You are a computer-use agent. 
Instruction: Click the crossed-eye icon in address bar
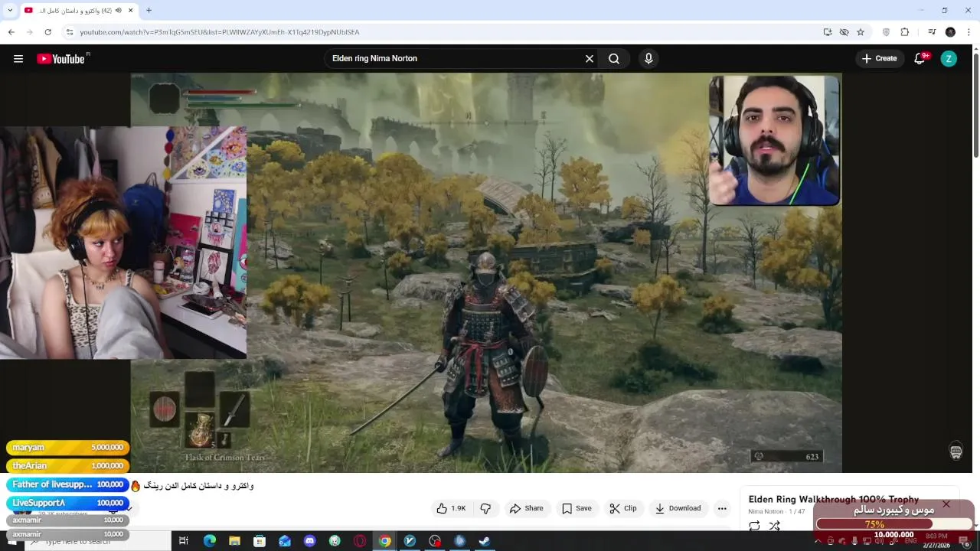tap(844, 32)
